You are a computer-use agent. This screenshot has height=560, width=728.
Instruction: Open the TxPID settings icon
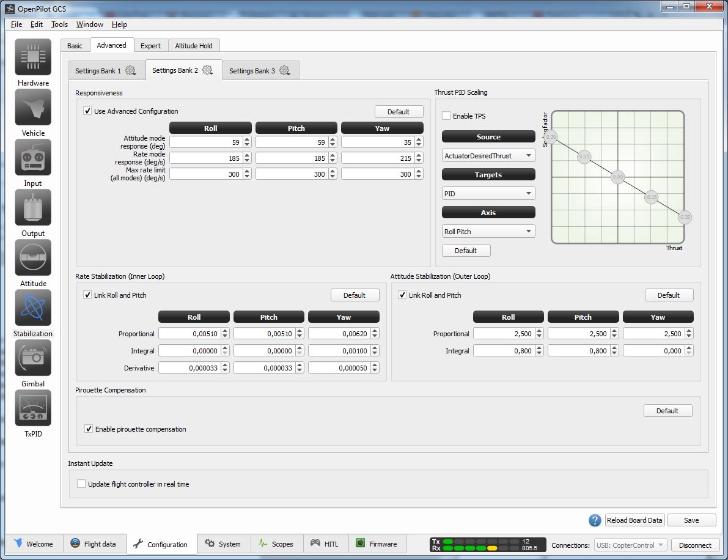tap(33, 408)
